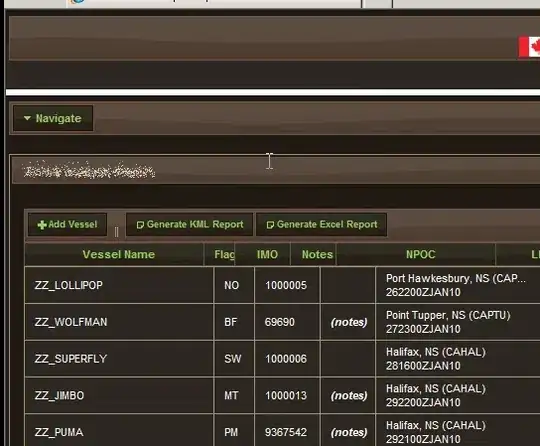Select the ZZ_JIMBO vessel name
The height and width of the screenshot is (446, 540).
pyautogui.click(x=59, y=396)
